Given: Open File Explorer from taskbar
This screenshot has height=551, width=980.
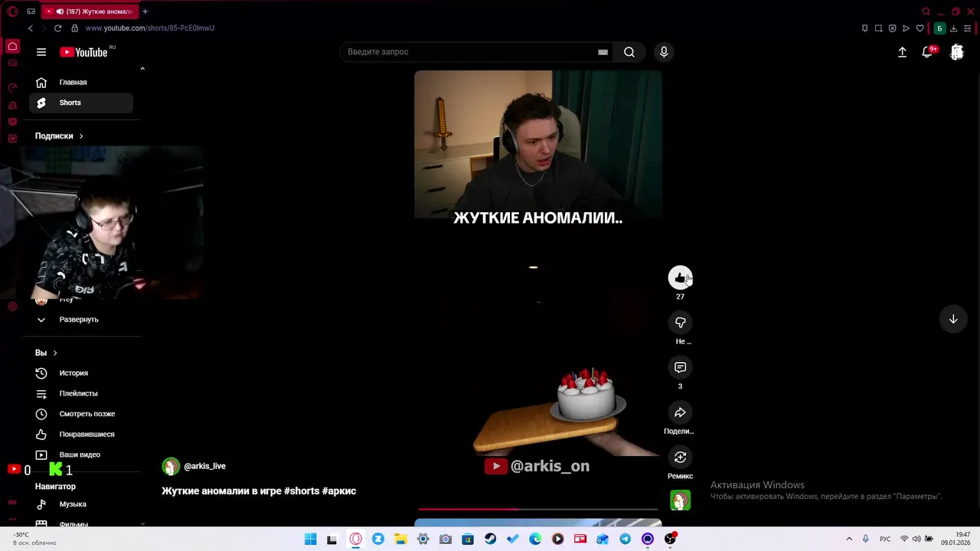Looking at the screenshot, I should pyautogui.click(x=400, y=540).
